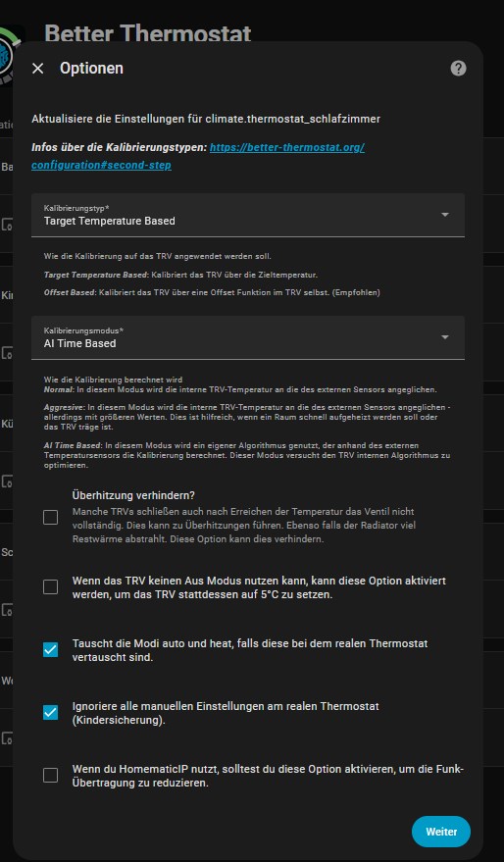Click the Optionen dialog heading
The height and width of the screenshot is (862, 504).
(91, 69)
